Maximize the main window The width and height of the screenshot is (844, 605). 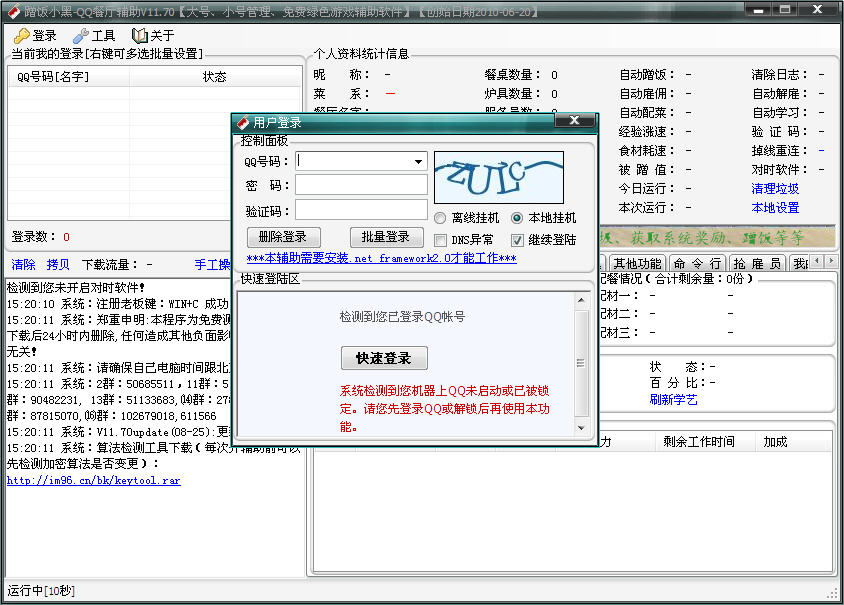[x=785, y=10]
